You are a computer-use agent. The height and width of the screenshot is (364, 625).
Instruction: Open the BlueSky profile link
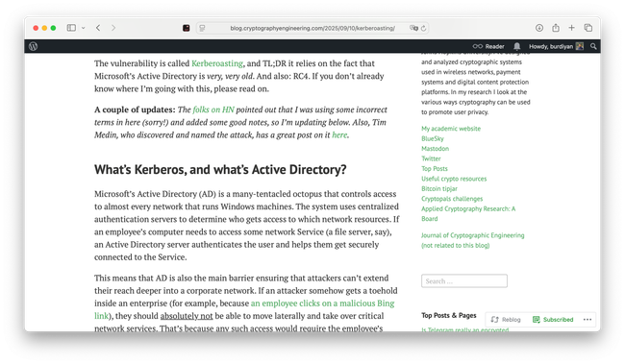coord(433,138)
